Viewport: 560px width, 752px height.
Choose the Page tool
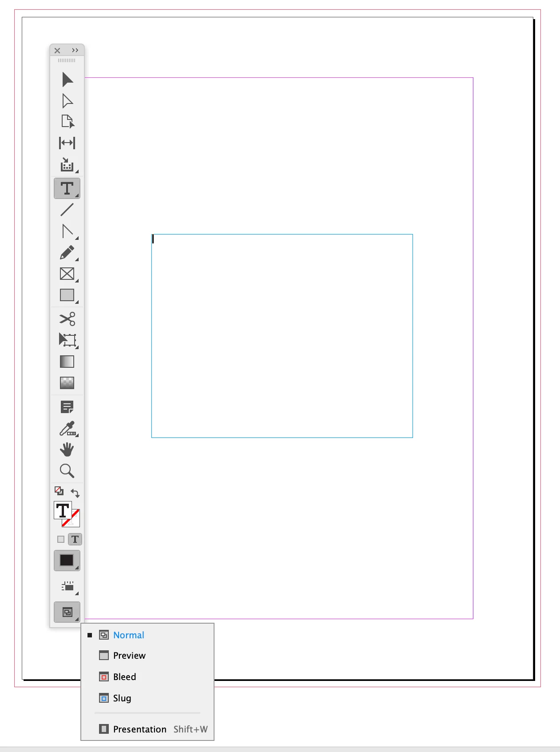[x=67, y=122]
